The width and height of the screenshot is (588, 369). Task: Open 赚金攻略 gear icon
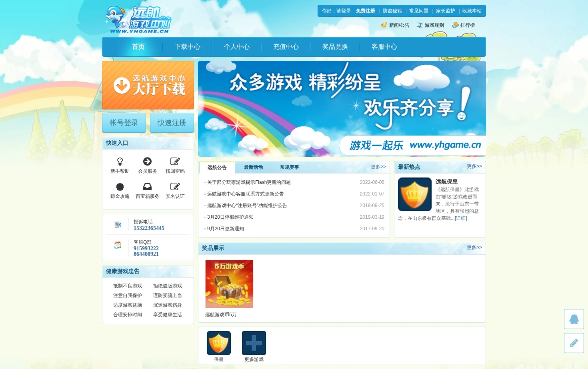pyautogui.click(x=120, y=187)
